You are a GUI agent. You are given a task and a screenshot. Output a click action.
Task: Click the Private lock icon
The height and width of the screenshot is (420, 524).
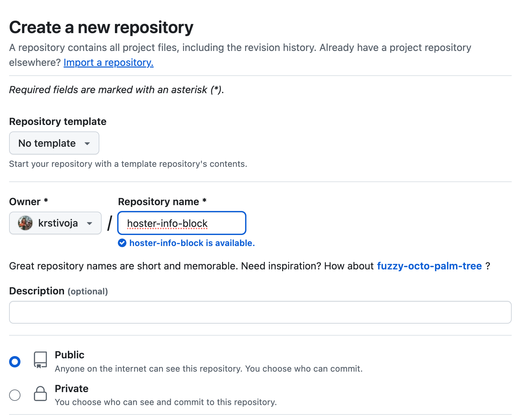(41, 393)
